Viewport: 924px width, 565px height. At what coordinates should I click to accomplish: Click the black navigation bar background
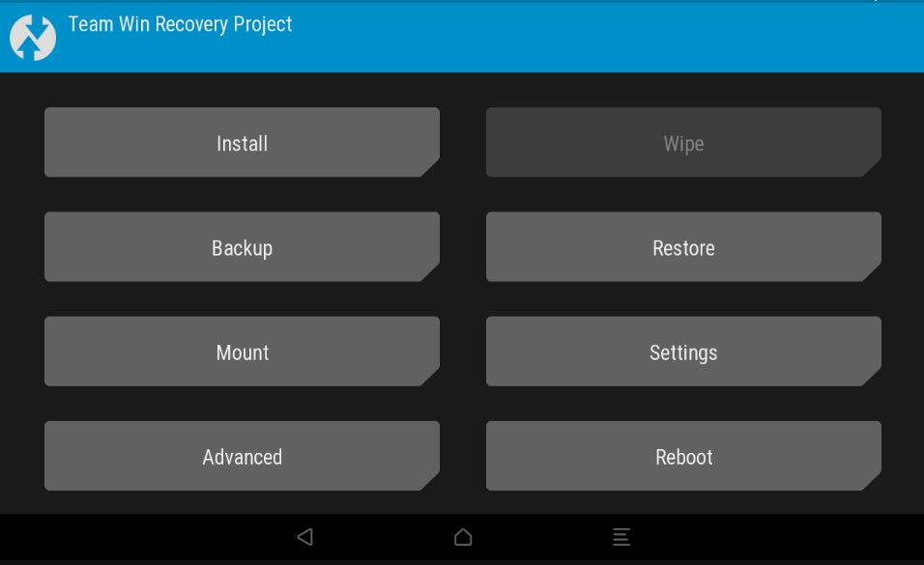[x=766, y=537]
